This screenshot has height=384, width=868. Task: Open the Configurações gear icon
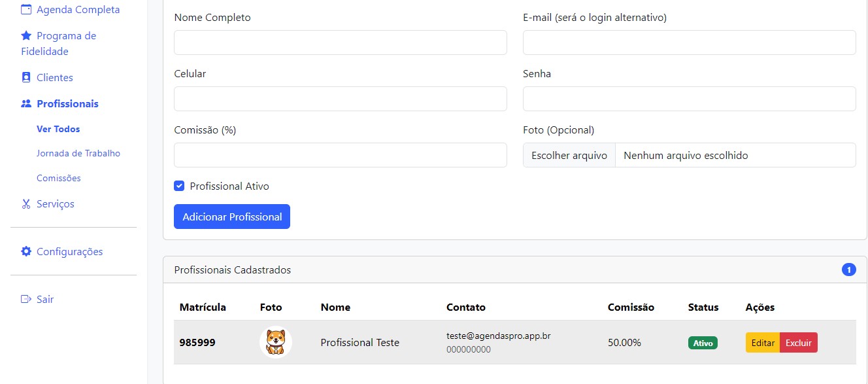tap(25, 251)
